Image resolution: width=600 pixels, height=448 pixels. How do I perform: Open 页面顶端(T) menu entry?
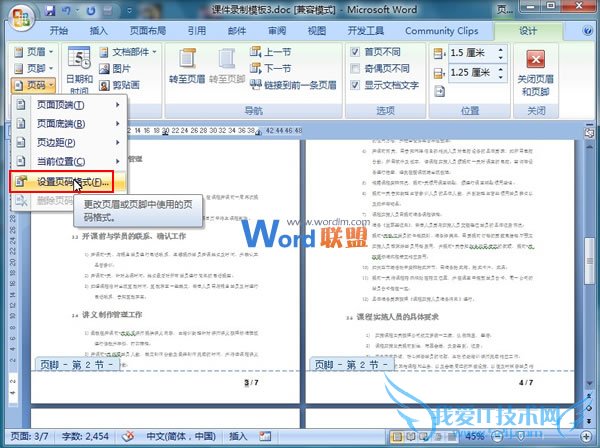[x=68, y=105]
